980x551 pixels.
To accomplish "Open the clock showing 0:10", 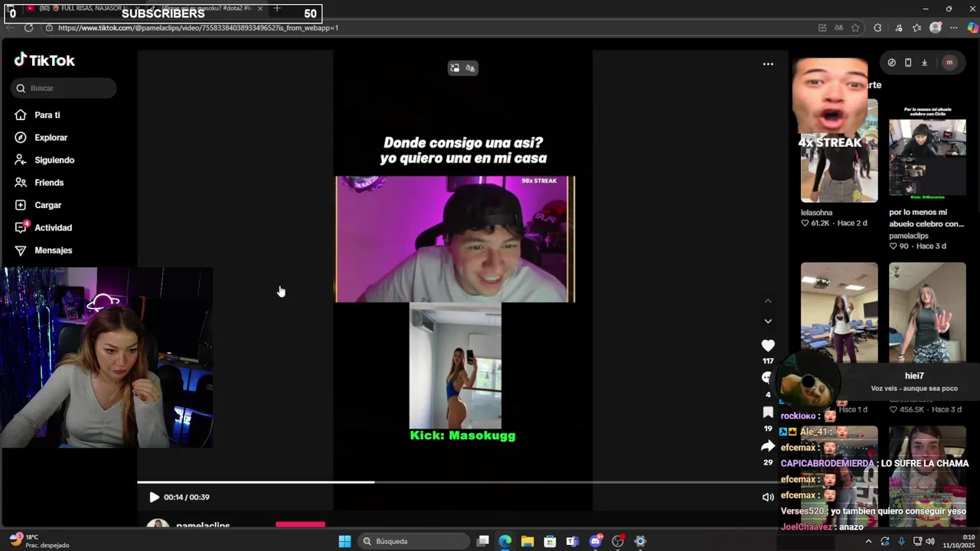I will [x=959, y=541].
